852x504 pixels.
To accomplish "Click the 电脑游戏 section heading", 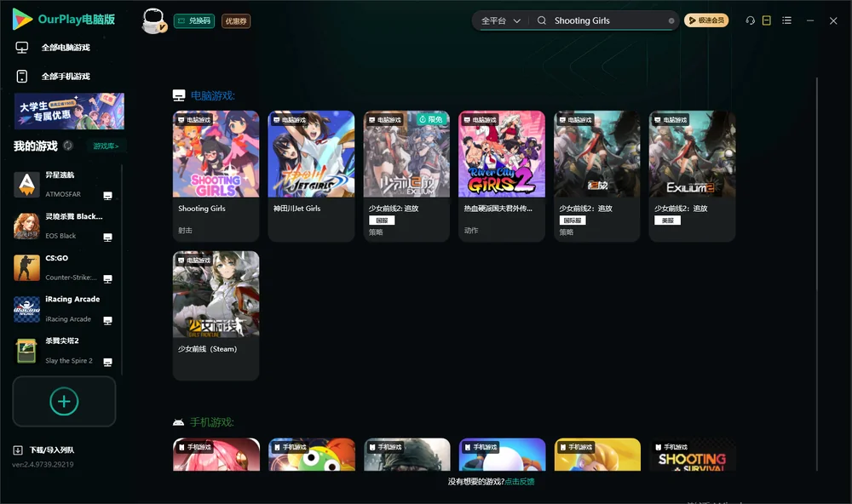I will (x=213, y=96).
